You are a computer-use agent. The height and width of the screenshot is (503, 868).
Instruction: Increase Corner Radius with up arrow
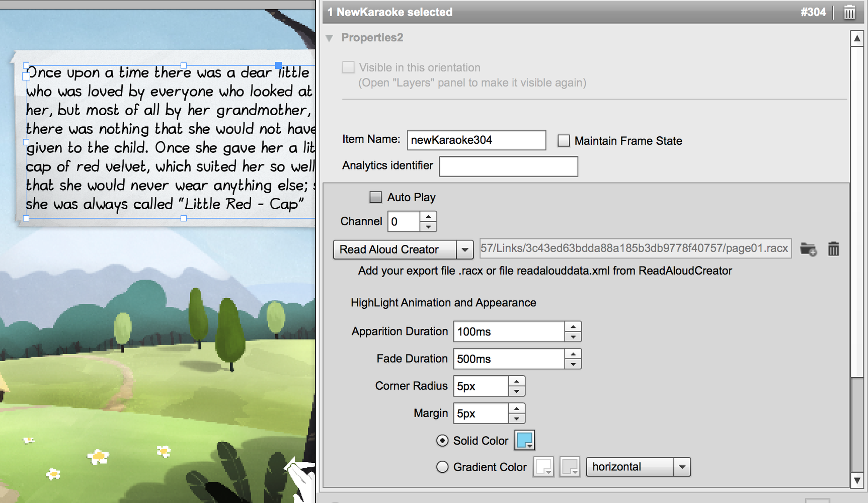pyautogui.click(x=517, y=381)
